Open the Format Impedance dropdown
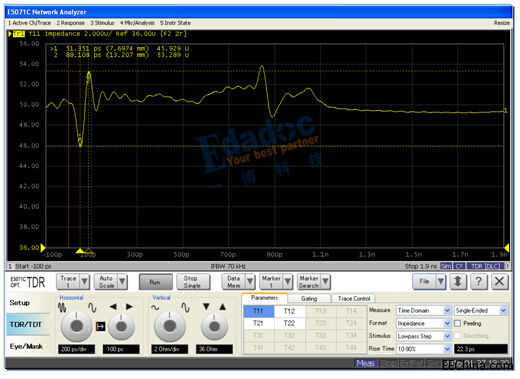The image size is (520, 379). [x=423, y=323]
